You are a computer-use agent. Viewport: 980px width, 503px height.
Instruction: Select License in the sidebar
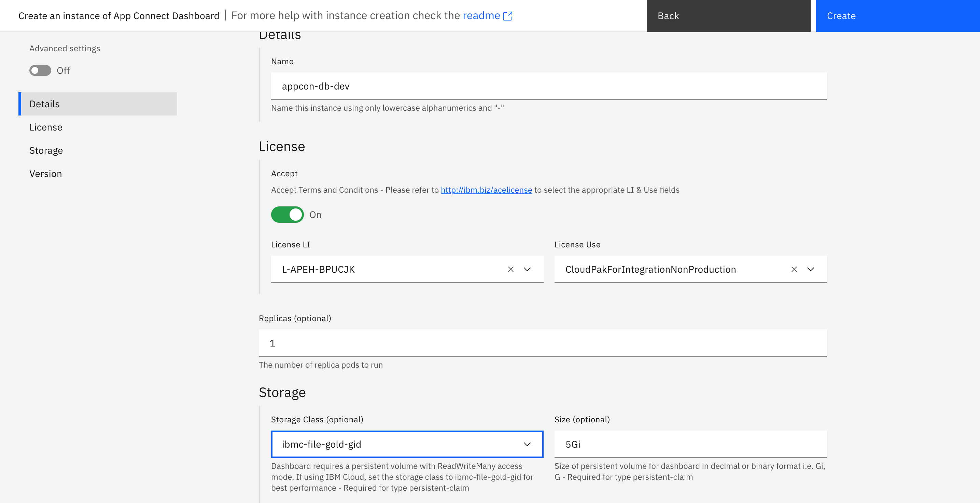[x=46, y=127]
